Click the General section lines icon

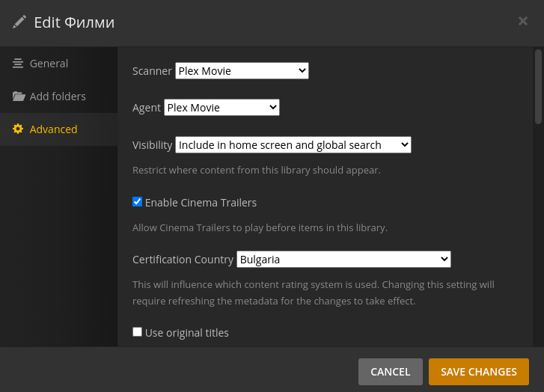coord(18,64)
